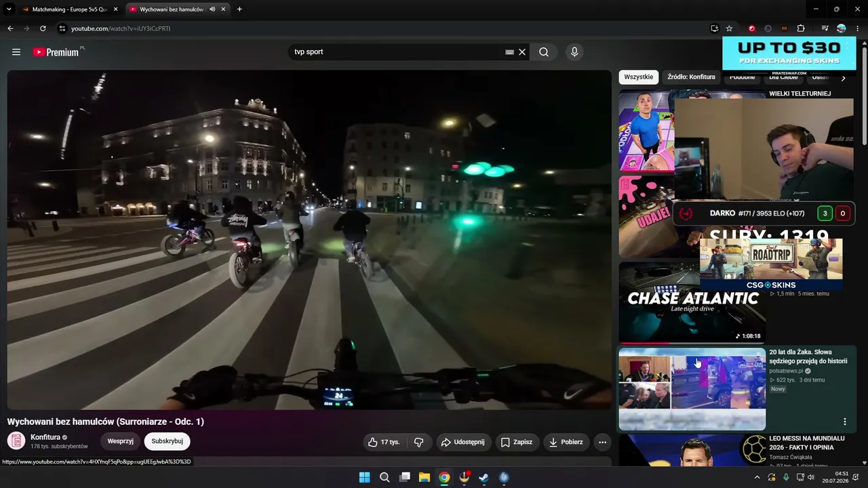Viewport: 868px width, 488px height.
Task: Switch to Chrome on the taskbar
Action: point(444,477)
